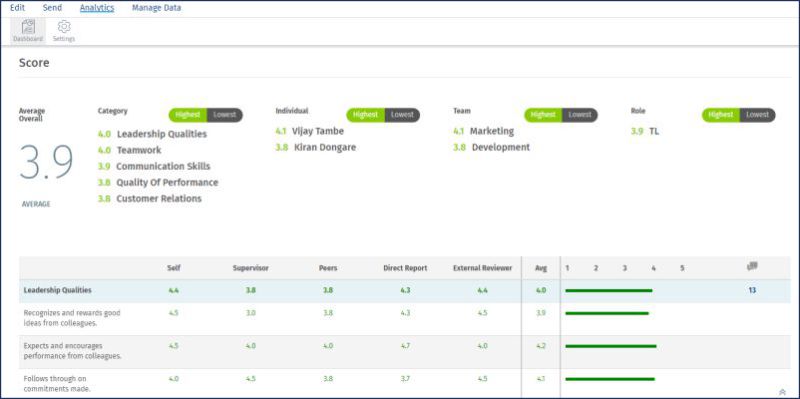
Task: Switch Team toggle to Lowest
Action: click(580, 115)
